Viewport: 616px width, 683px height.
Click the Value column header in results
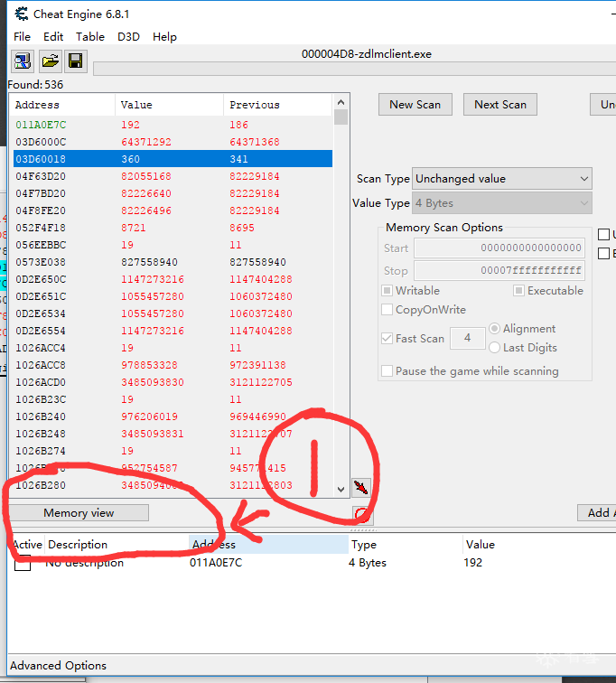[169, 105]
